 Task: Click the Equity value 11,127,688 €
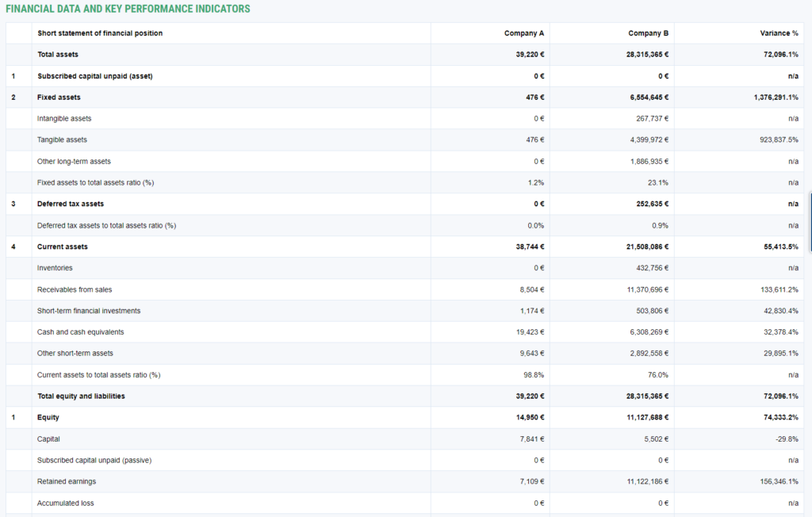click(648, 418)
